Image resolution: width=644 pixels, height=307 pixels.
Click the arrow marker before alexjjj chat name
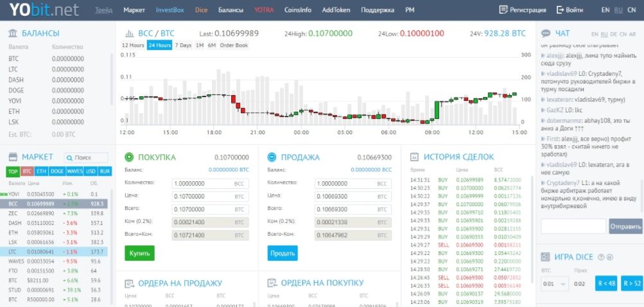[x=543, y=55]
